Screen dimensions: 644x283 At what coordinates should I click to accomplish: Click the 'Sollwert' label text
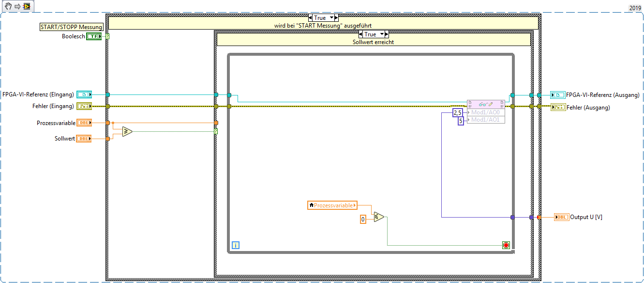65,139
